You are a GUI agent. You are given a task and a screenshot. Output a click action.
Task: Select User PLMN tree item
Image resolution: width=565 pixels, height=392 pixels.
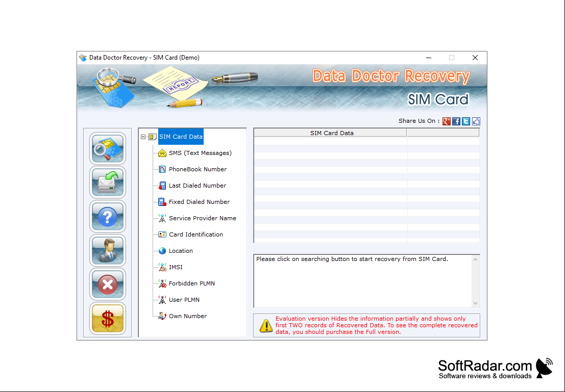click(184, 300)
